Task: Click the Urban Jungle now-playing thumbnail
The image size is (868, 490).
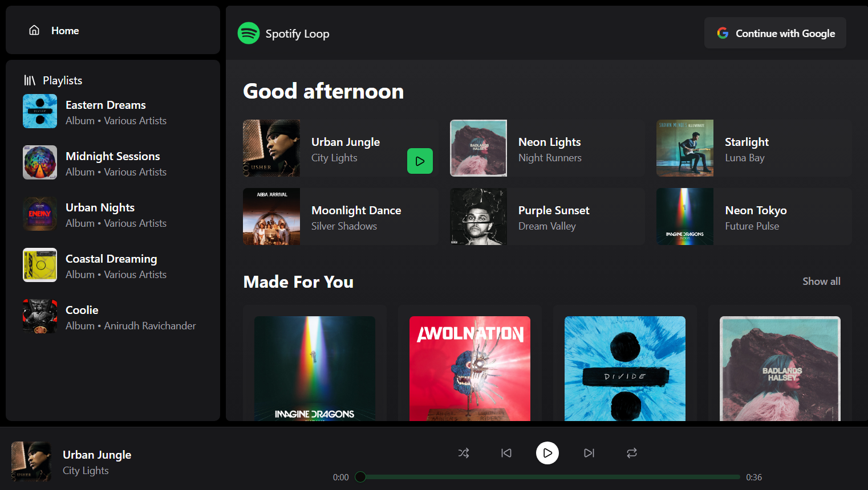Action: tap(31, 462)
